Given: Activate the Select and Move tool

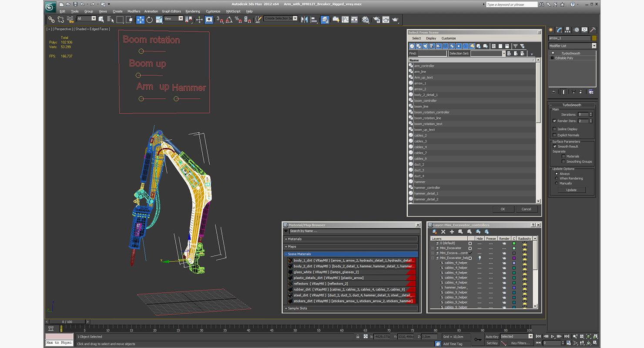Looking at the screenshot, I should click(x=140, y=20).
